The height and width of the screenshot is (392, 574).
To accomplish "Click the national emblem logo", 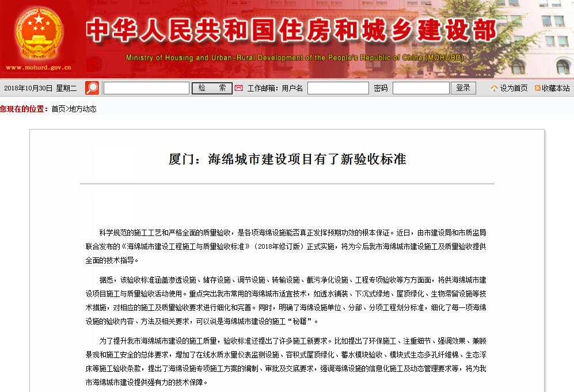I will (39, 33).
